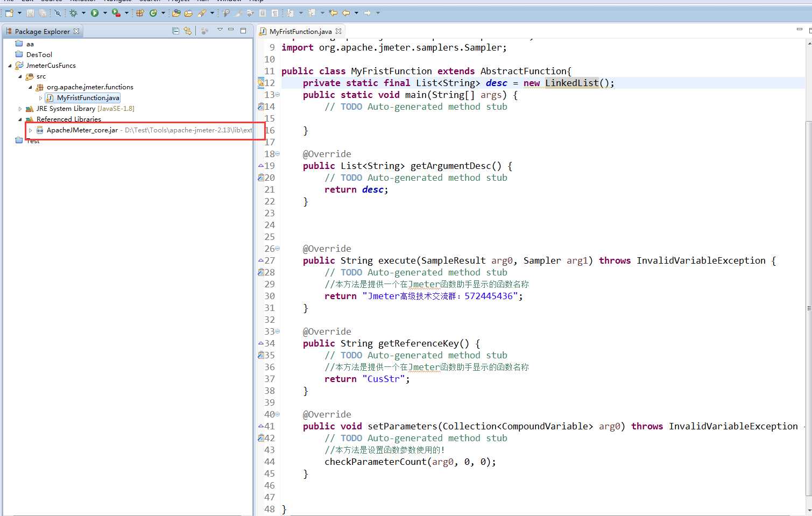Viewport: 812px width, 516px height.
Task: Click the New Java Package icon
Action: 140,13
